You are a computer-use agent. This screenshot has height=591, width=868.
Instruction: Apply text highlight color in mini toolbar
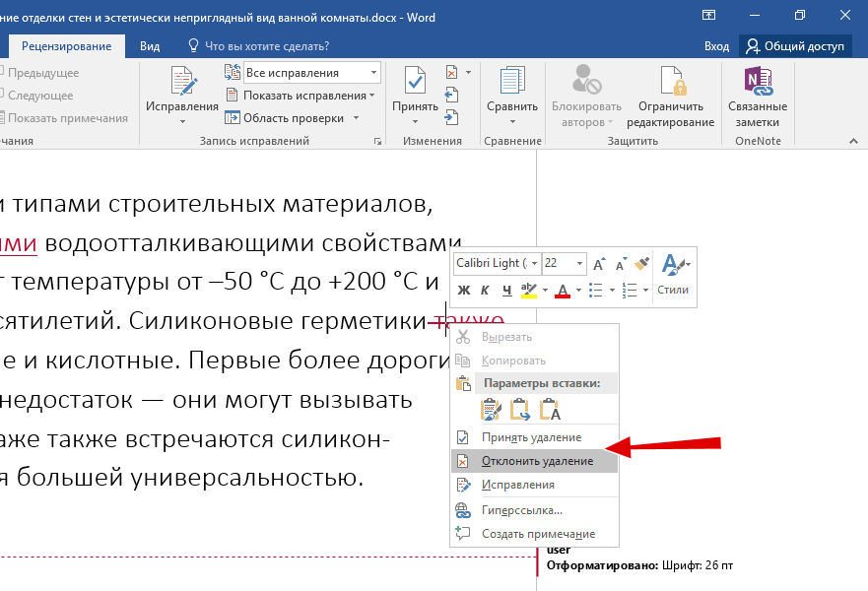pos(529,290)
